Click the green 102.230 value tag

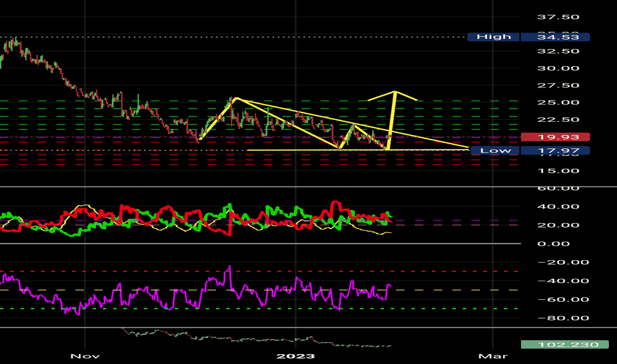[x=565, y=345]
